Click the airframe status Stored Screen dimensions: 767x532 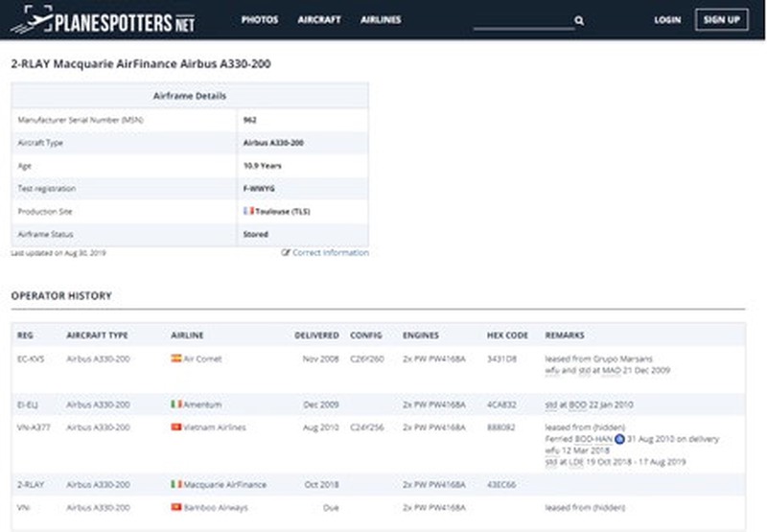256,234
